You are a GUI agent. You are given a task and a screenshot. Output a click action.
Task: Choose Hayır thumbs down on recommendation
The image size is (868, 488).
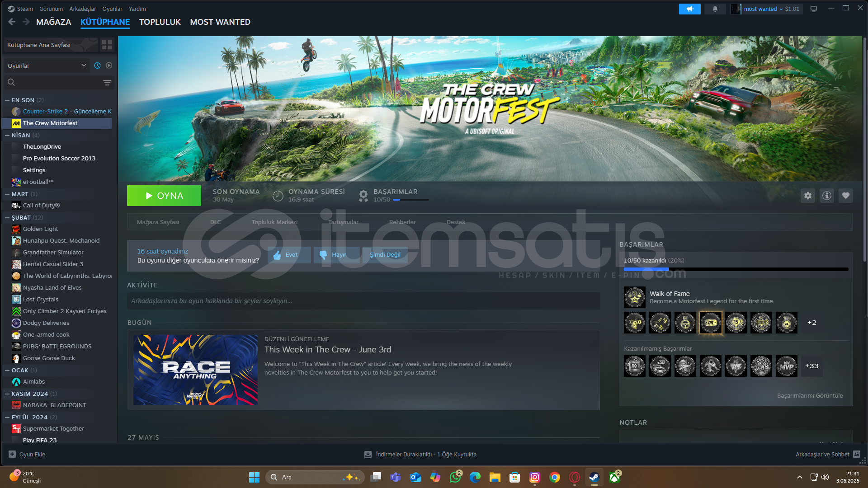(336, 255)
